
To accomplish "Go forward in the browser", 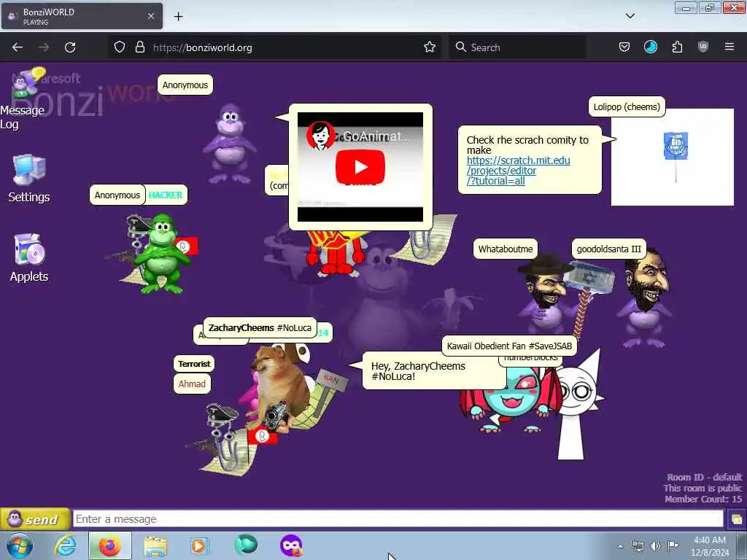I will click(43, 47).
